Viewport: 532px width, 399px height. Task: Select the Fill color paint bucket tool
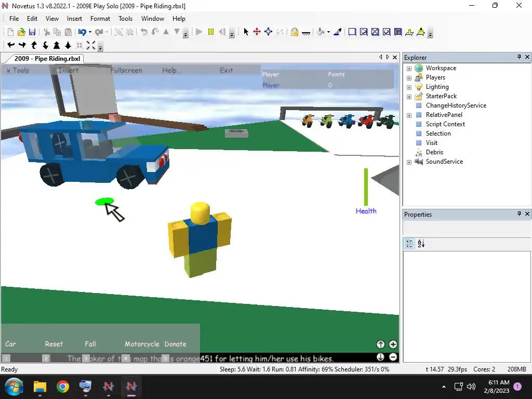click(321, 32)
